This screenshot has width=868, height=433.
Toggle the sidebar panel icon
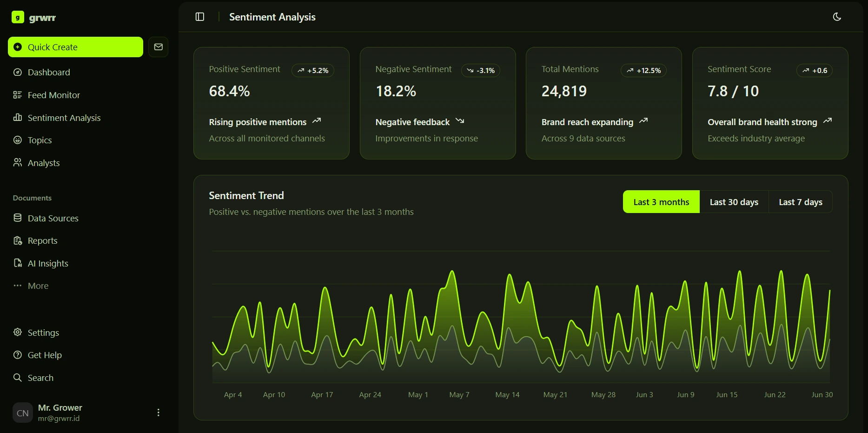point(200,17)
